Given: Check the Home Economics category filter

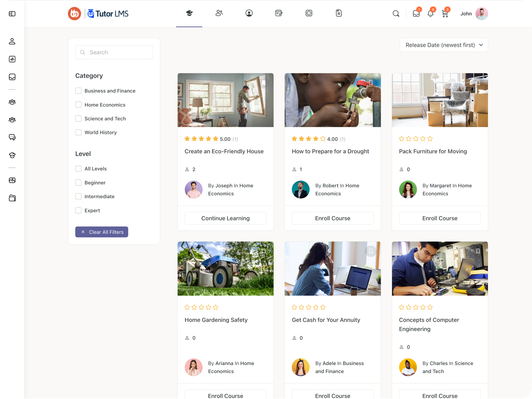Looking at the screenshot, I should [x=78, y=105].
